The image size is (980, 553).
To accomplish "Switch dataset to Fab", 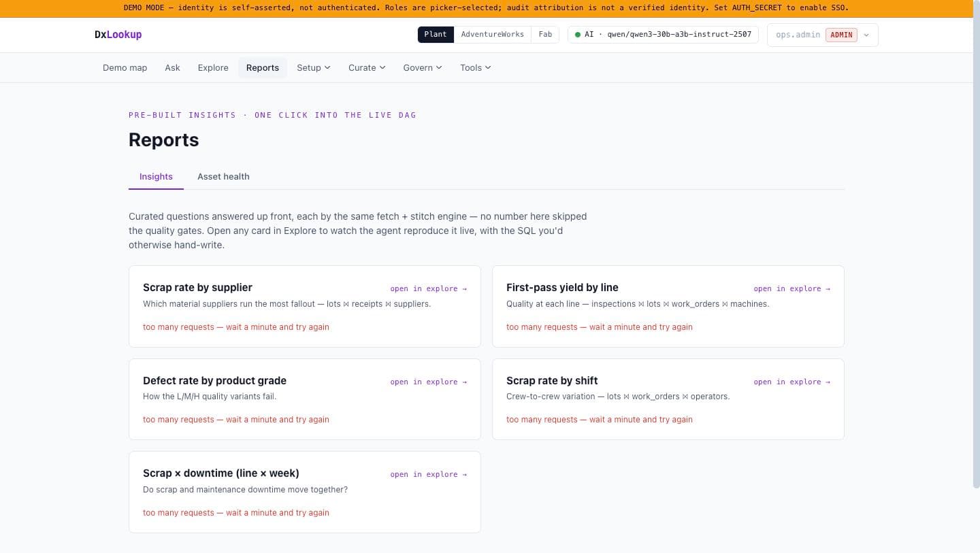I will click(545, 35).
